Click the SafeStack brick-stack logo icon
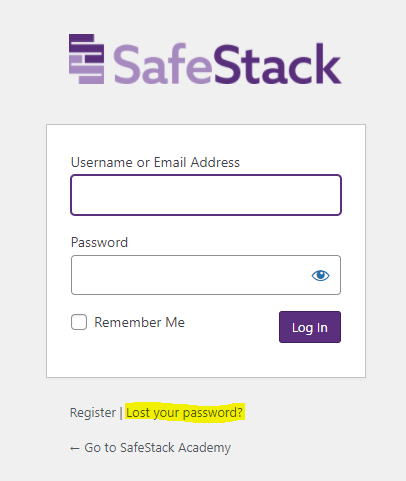The height and width of the screenshot is (481, 406). (87, 59)
